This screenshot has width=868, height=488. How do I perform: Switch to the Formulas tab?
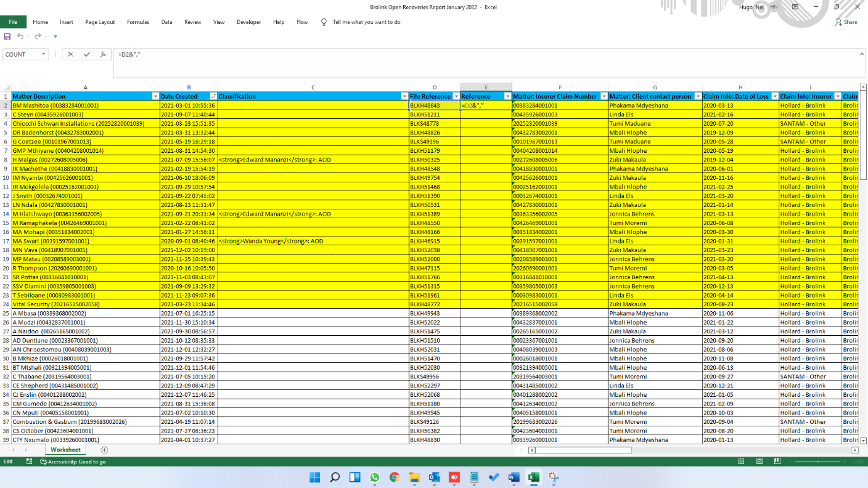138,22
